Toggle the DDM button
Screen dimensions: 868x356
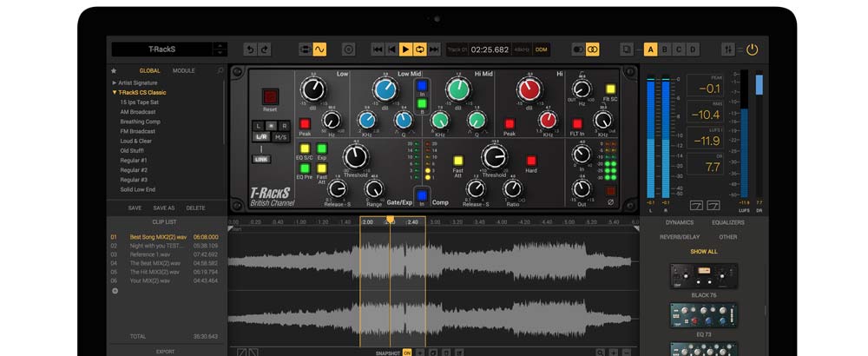[x=542, y=49]
